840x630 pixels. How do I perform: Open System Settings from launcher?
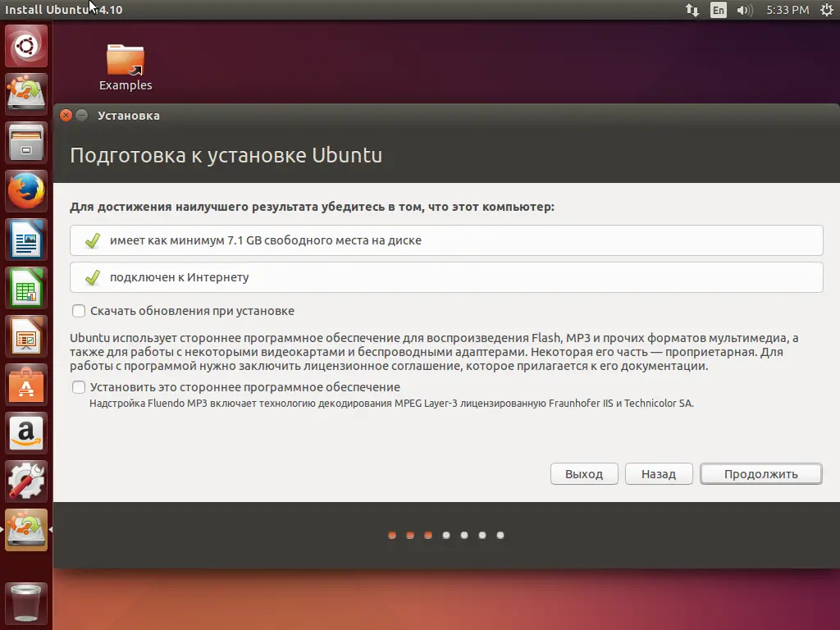coord(26,481)
